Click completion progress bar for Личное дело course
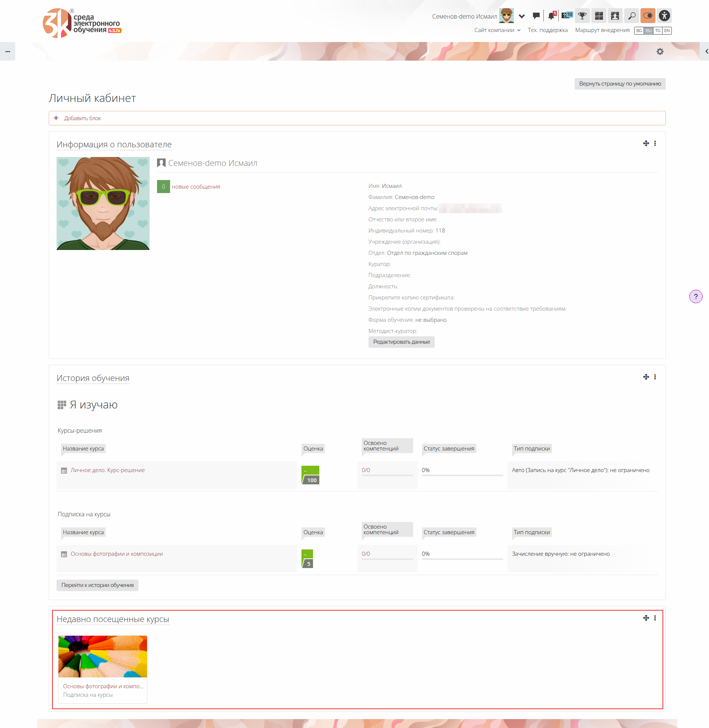This screenshot has height=728, width=709. pyautogui.click(x=462, y=475)
